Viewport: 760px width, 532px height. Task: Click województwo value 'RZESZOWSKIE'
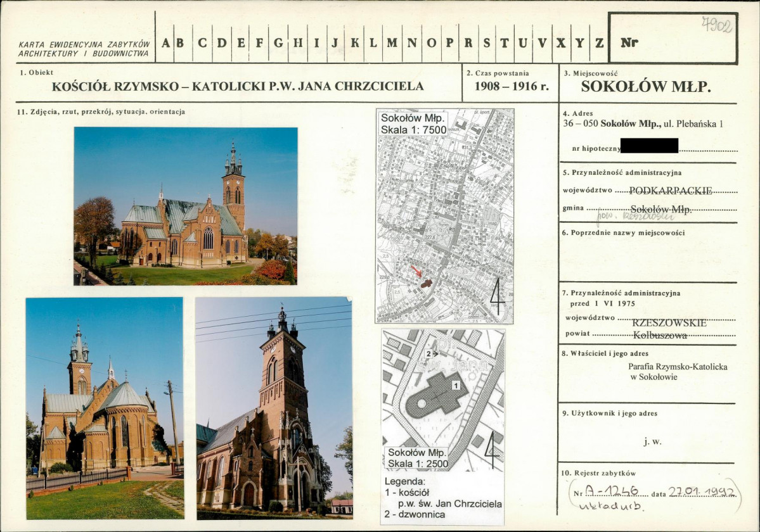tap(669, 323)
